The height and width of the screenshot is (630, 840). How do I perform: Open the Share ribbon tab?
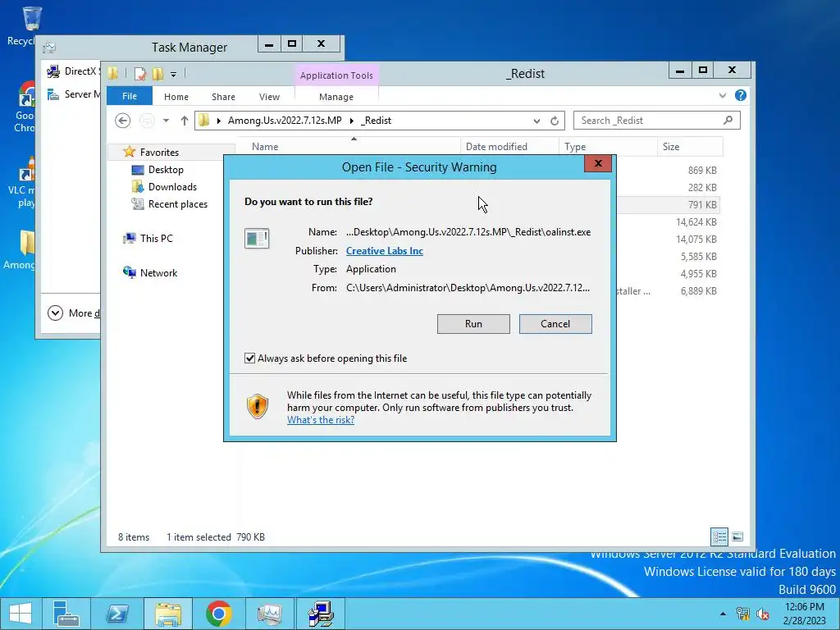[x=223, y=97]
